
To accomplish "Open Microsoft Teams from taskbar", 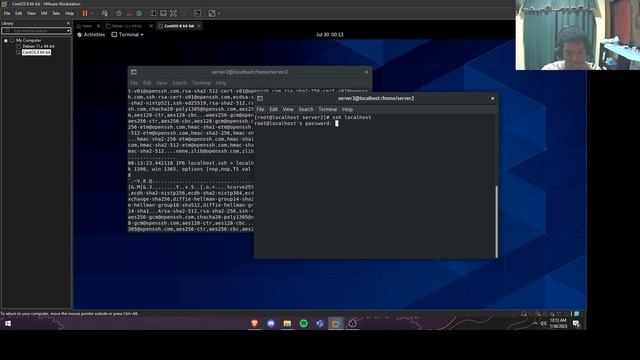I will [320, 323].
